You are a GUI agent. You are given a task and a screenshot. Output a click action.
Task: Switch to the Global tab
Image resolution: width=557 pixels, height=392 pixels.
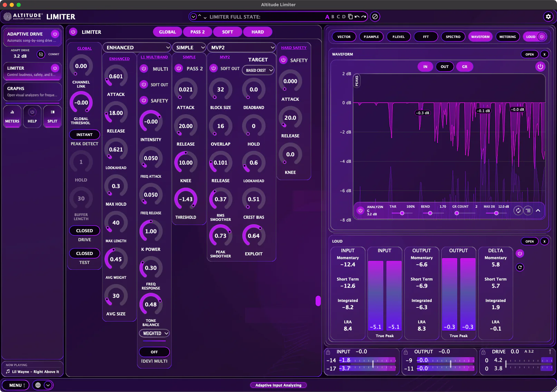click(167, 32)
